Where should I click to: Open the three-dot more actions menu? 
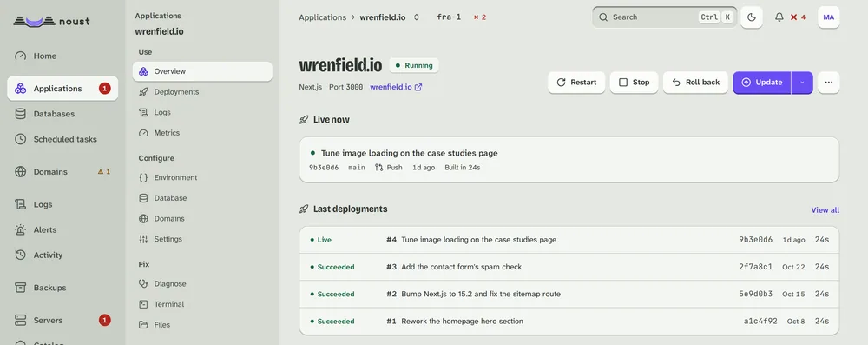tap(829, 83)
